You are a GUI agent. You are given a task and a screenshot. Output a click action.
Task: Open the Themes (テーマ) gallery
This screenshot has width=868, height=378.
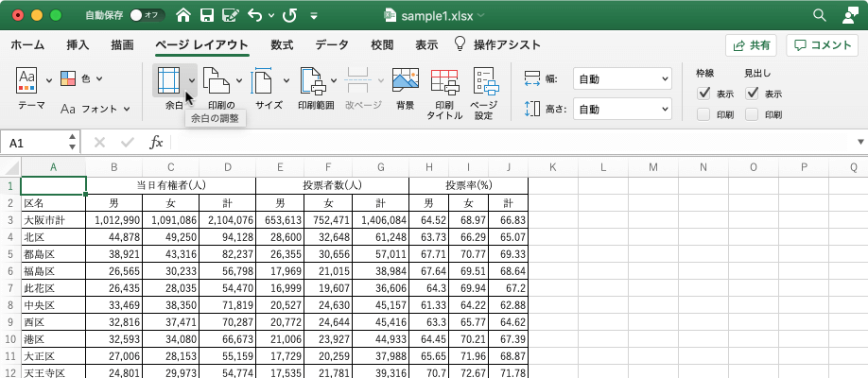26,80
